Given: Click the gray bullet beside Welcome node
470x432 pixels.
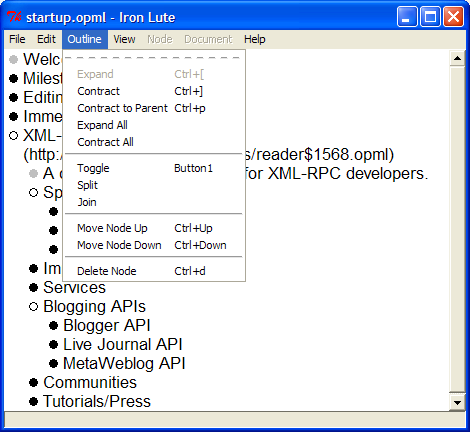Looking at the screenshot, I should (x=13, y=60).
